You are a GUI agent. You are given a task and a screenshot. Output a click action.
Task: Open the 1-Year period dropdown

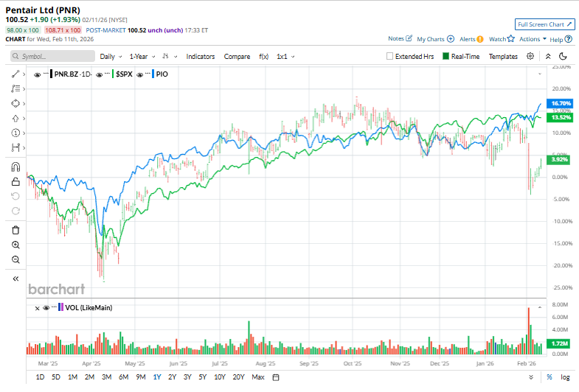tap(142, 57)
